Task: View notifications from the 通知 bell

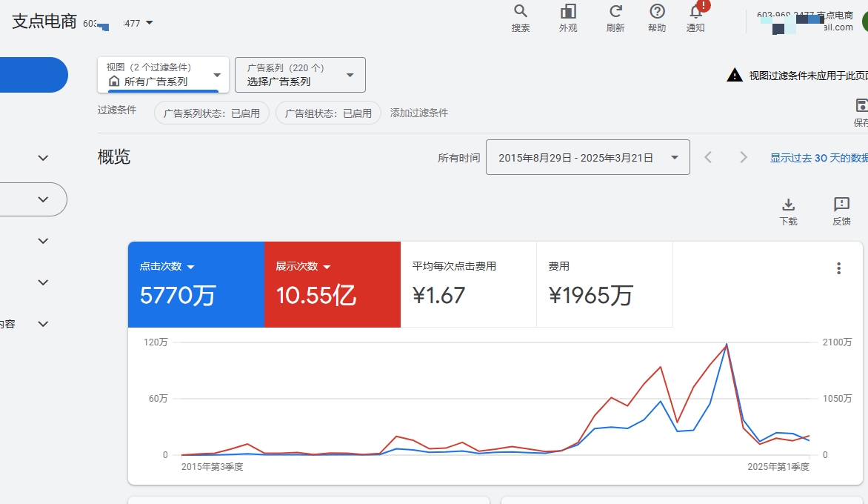Action: (x=695, y=16)
